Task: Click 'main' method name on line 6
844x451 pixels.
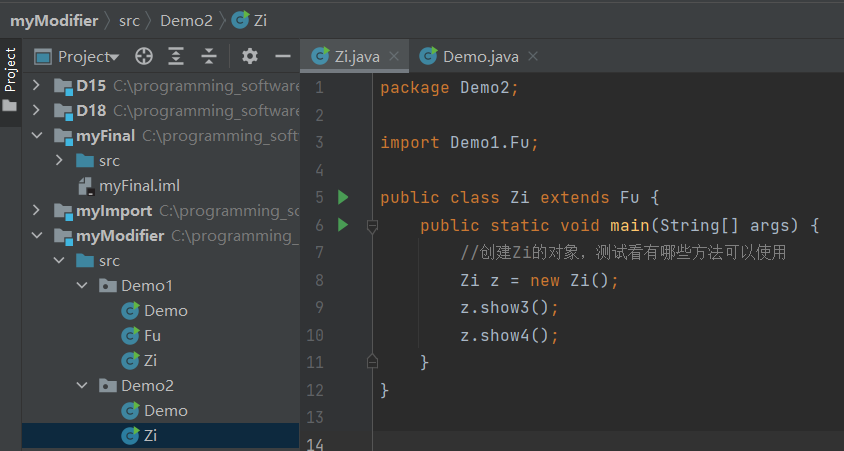Action: (x=629, y=224)
